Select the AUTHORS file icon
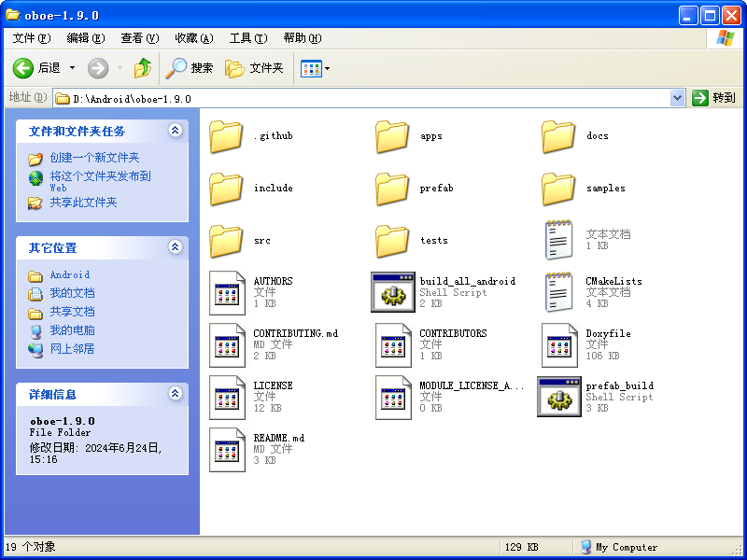 (x=227, y=293)
